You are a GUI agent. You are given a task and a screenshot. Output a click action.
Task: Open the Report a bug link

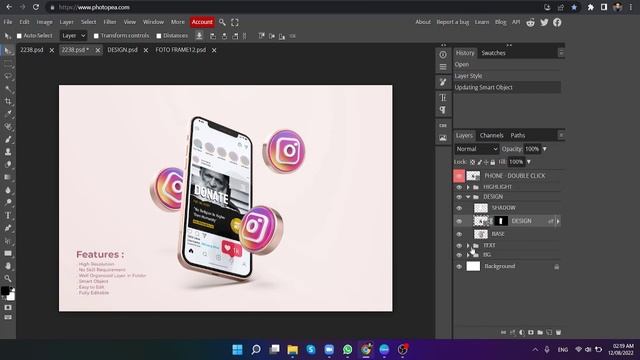click(453, 22)
